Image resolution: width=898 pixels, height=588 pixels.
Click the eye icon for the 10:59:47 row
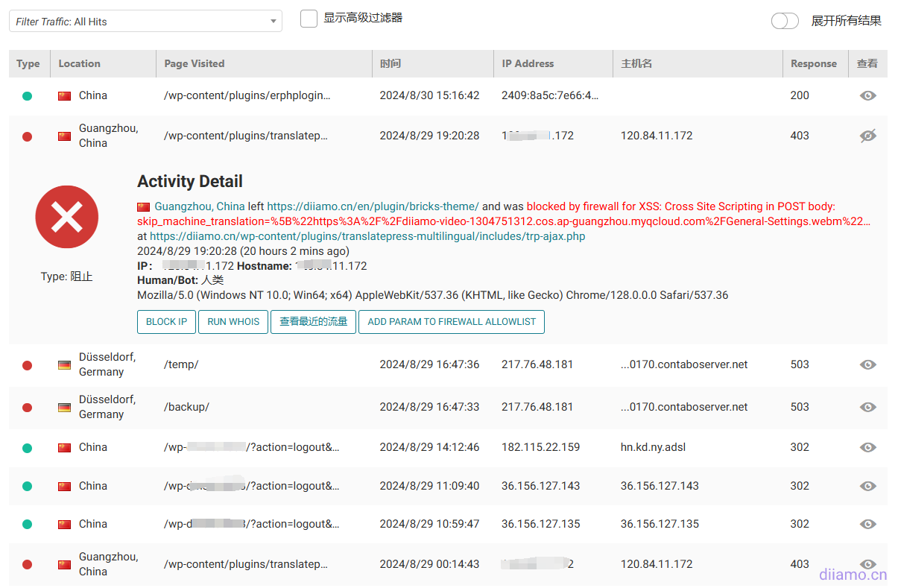[867, 524]
